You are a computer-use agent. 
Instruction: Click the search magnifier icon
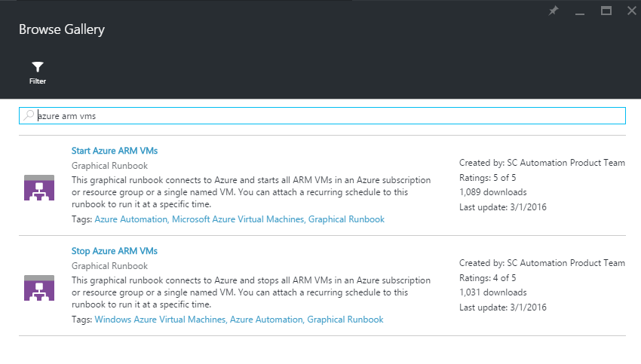[29, 115]
